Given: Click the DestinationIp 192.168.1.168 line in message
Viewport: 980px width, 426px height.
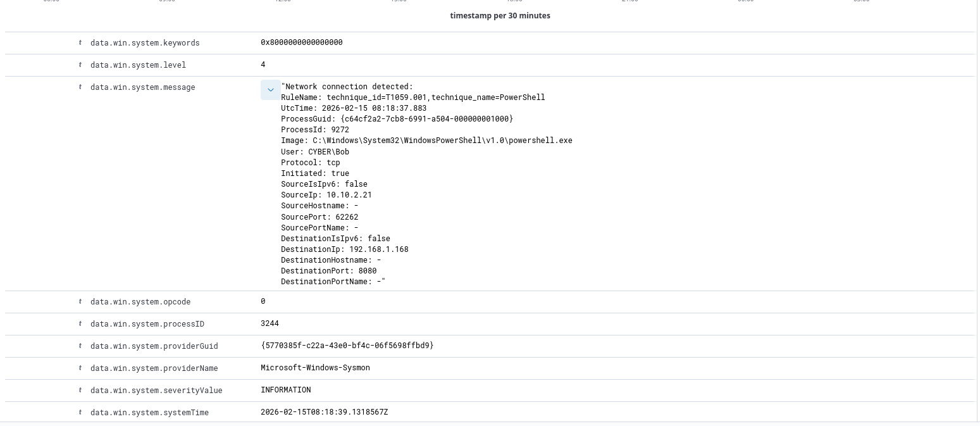Looking at the screenshot, I should click(344, 249).
